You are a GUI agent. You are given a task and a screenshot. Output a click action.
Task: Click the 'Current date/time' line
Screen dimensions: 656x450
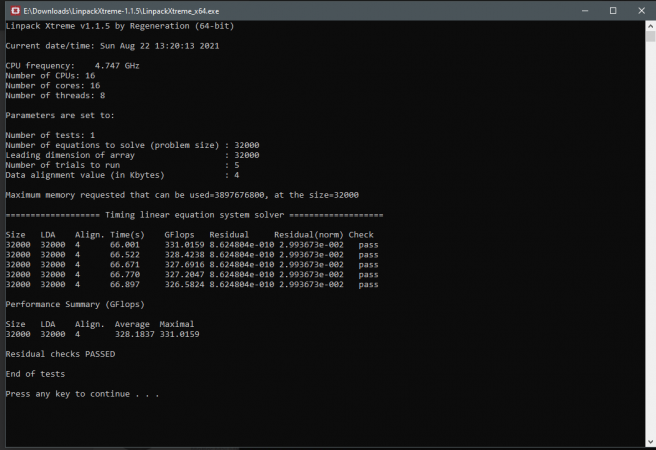point(112,46)
